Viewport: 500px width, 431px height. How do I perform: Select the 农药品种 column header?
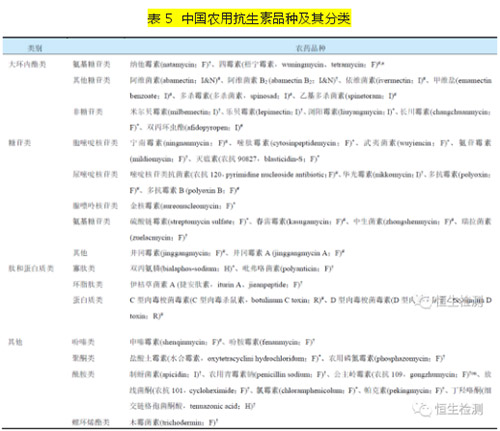point(311,48)
